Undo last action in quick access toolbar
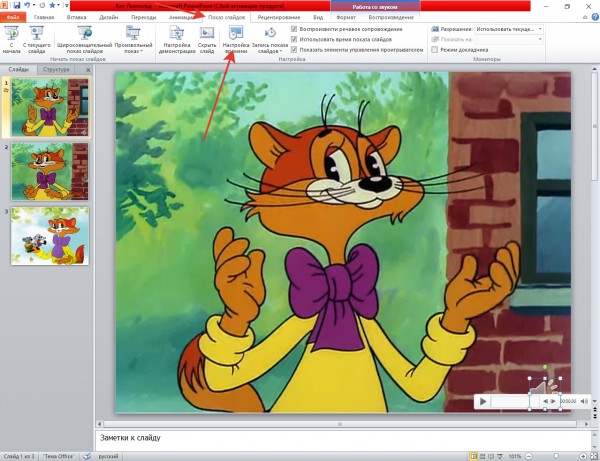 (27, 5)
